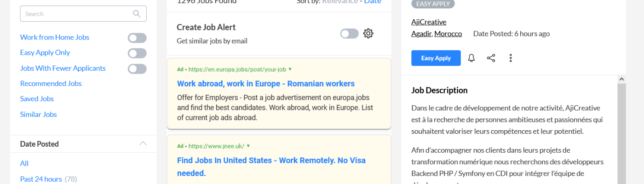Open jnee.uk ad dropdown arrow
Image resolution: width=644 pixels, height=184 pixels.
tap(248, 146)
